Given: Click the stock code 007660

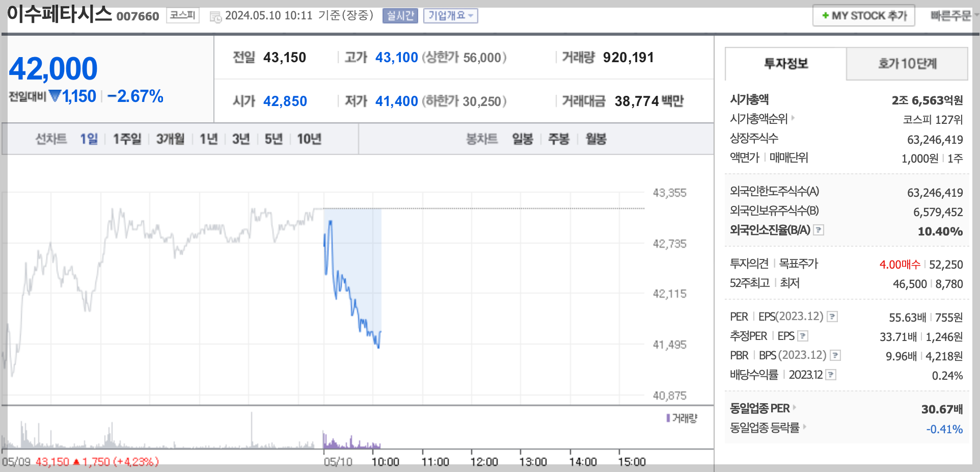Looking at the screenshot, I should tap(138, 16).
